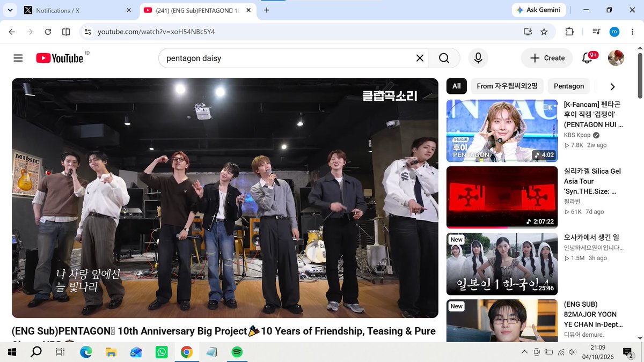Open the 82MAJOR Yoon Ye Chan thumbnail
This screenshot has width=644, height=362.
502,320
